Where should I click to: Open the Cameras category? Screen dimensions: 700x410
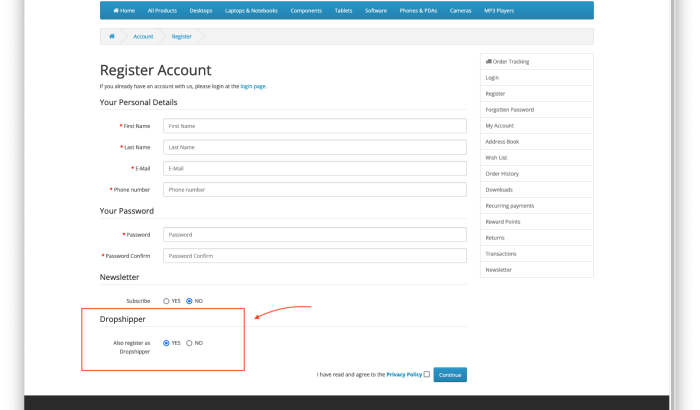(x=460, y=10)
